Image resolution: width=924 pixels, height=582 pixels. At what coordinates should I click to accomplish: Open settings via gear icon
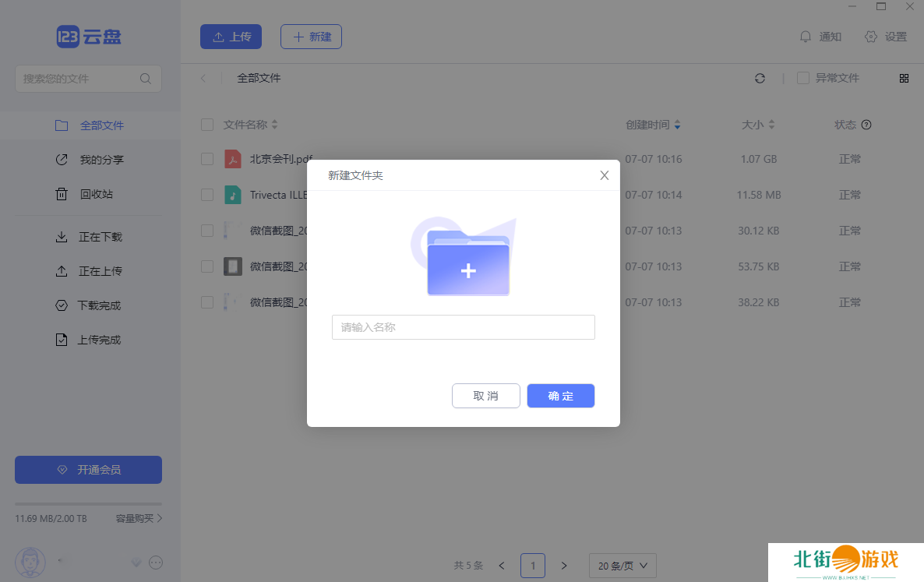[x=871, y=37]
